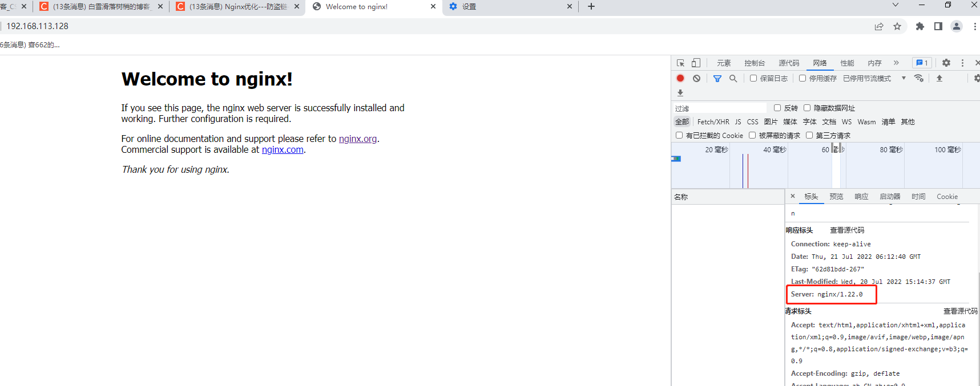980x386 pixels.
Task: Bookmark this page with the star icon
Action: click(x=897, y=26)
